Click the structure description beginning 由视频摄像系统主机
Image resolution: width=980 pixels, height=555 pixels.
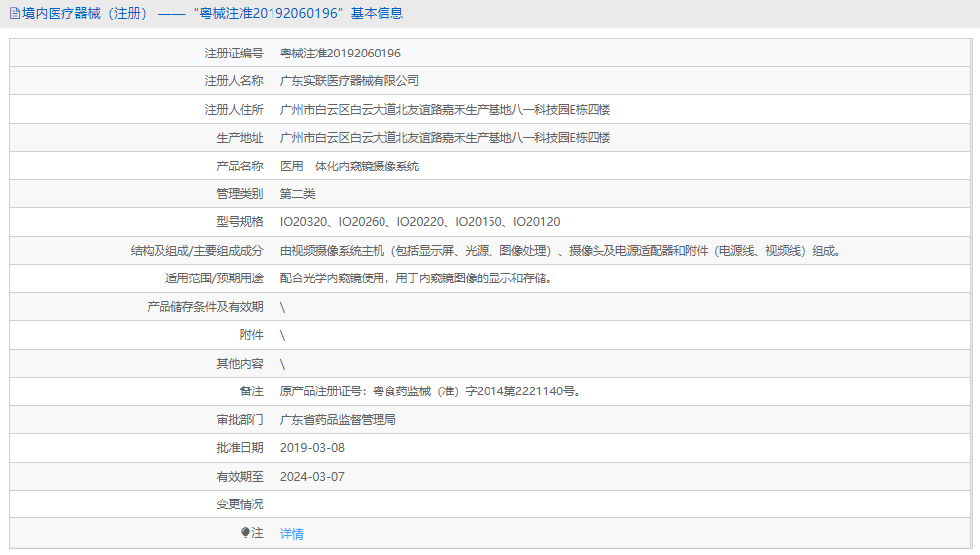coord(562,250)
